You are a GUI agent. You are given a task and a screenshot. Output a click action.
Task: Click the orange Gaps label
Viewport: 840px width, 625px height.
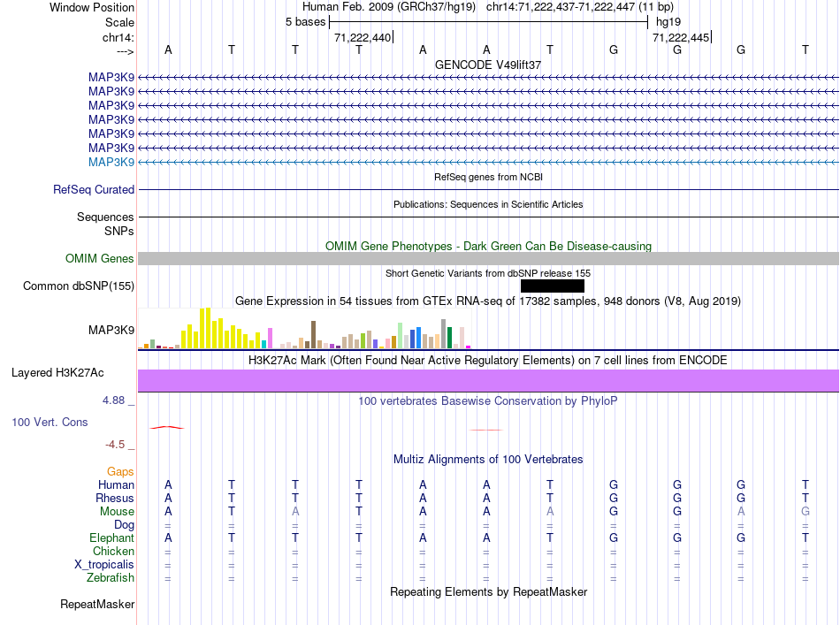[x=120, y=471]
